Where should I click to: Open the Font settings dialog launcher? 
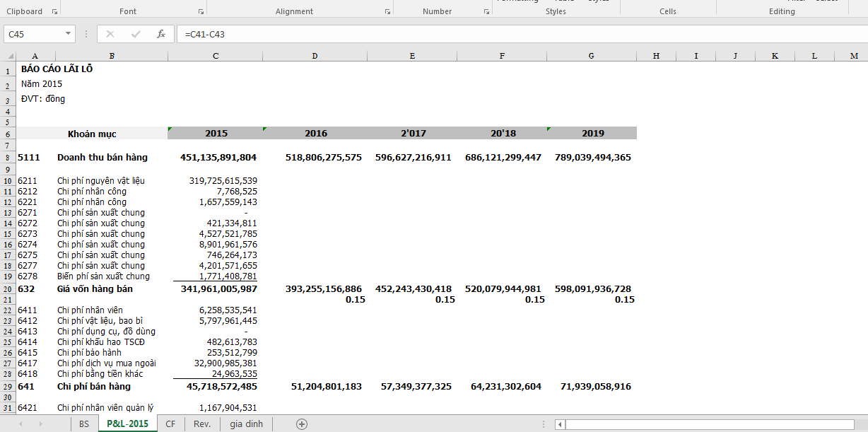point(201,12)
